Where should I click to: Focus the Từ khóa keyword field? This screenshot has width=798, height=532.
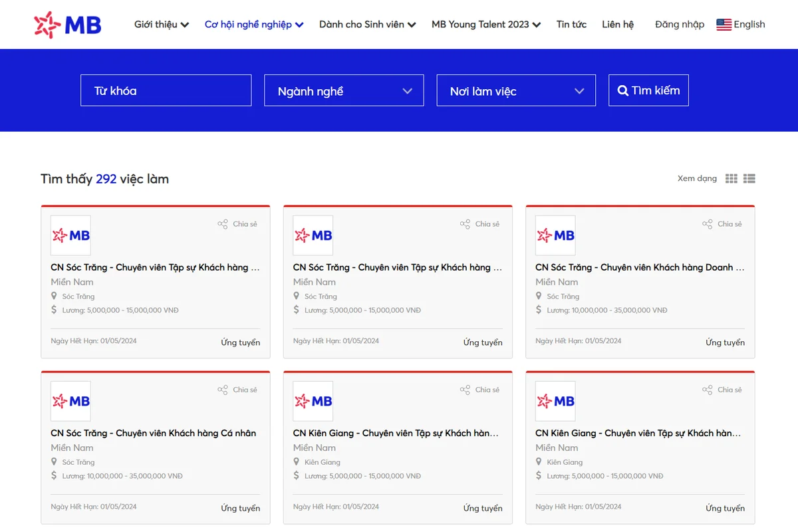tap(166, 90)
